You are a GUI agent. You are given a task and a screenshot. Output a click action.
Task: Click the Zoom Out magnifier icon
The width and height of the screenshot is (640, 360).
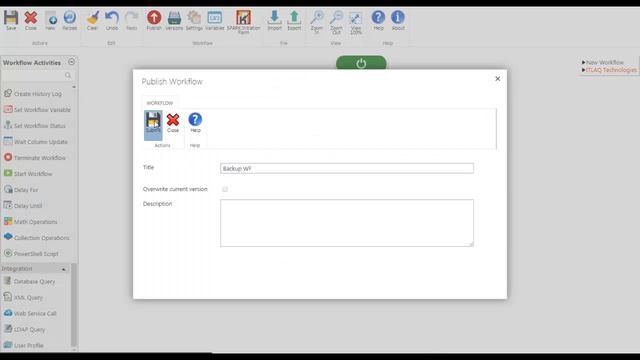336,22
